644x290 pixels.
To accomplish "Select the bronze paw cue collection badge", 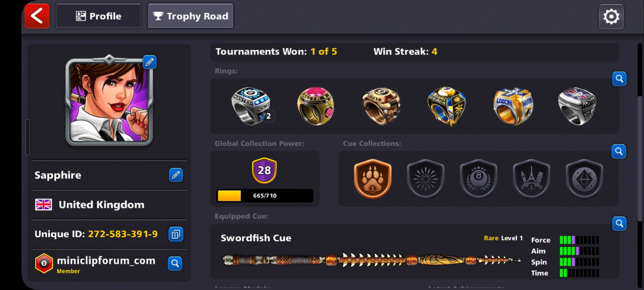I will pyautogui.click(x=372, y=179).
